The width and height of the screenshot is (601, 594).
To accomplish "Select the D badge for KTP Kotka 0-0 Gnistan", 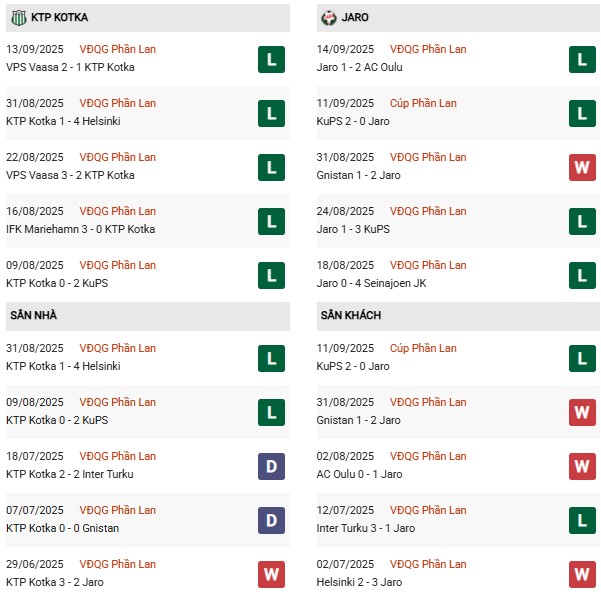I will coord(271,520).
